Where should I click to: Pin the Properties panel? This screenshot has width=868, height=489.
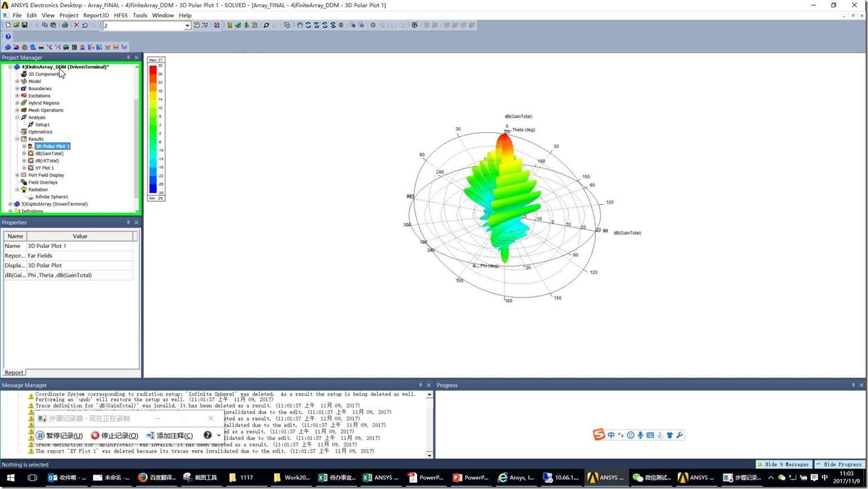pos(128,223)
